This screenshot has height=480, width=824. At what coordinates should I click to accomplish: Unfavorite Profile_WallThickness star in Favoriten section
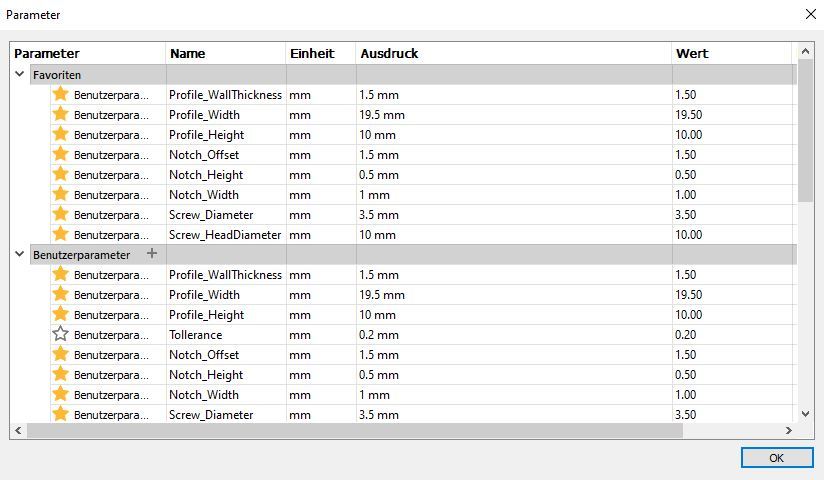60,94
